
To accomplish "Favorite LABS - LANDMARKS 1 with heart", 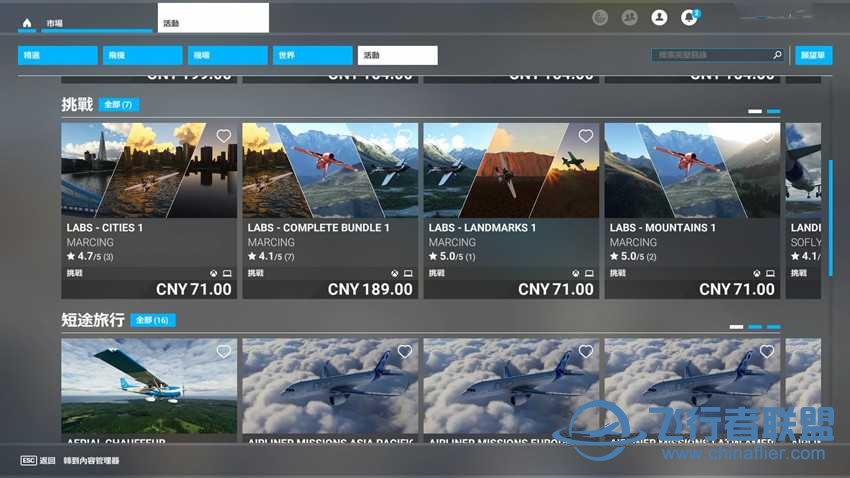I will coord(585,135).
